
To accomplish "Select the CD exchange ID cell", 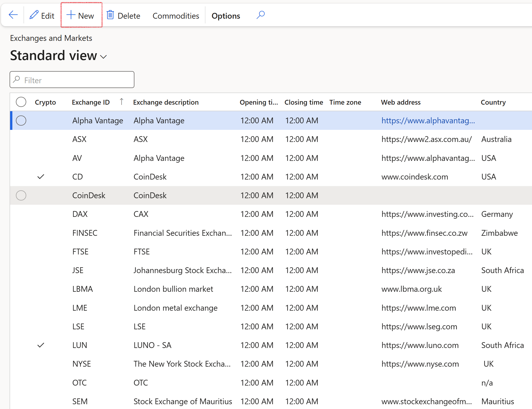I will click(x=77, y=177).
